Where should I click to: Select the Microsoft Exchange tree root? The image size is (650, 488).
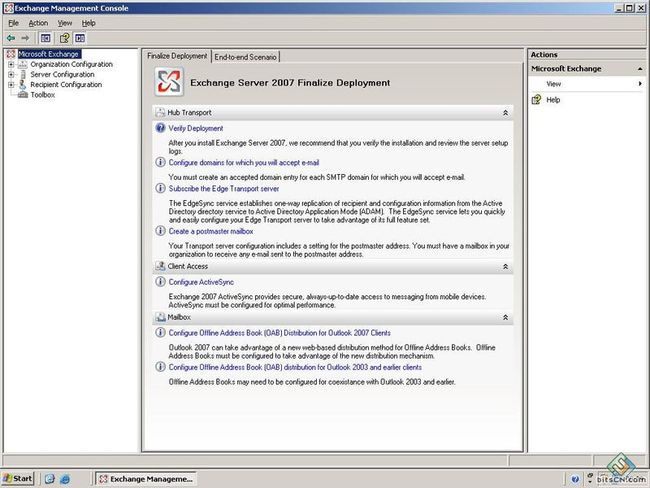click(x=49, y=54)
